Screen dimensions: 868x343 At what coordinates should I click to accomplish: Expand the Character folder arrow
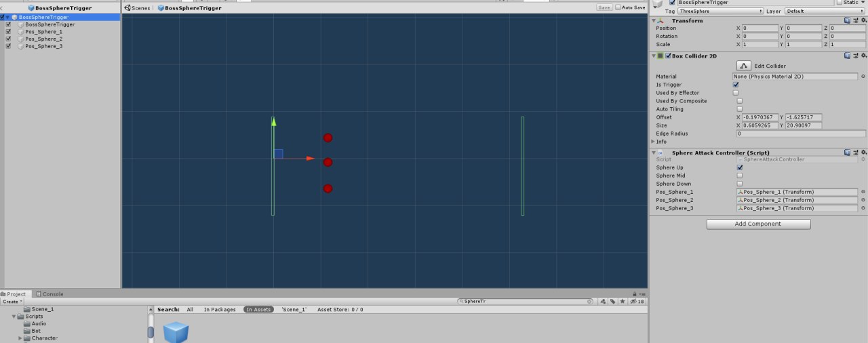[x=20, y=338]
